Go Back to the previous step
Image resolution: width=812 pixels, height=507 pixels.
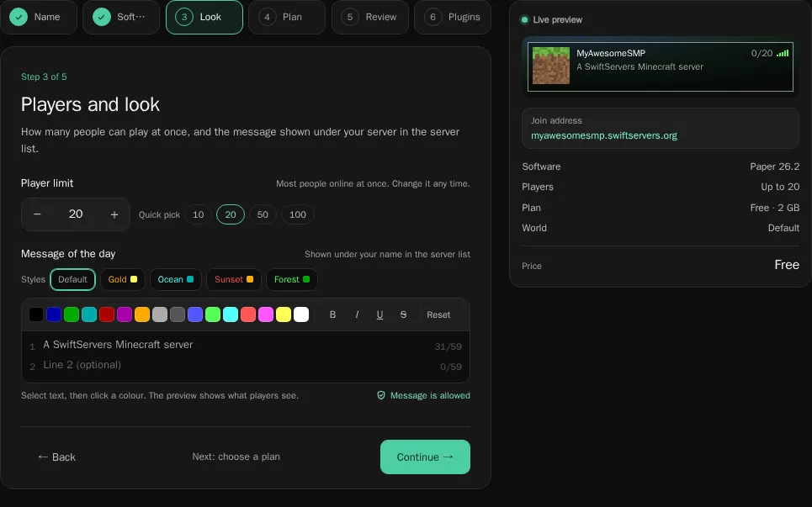(56, 457)
